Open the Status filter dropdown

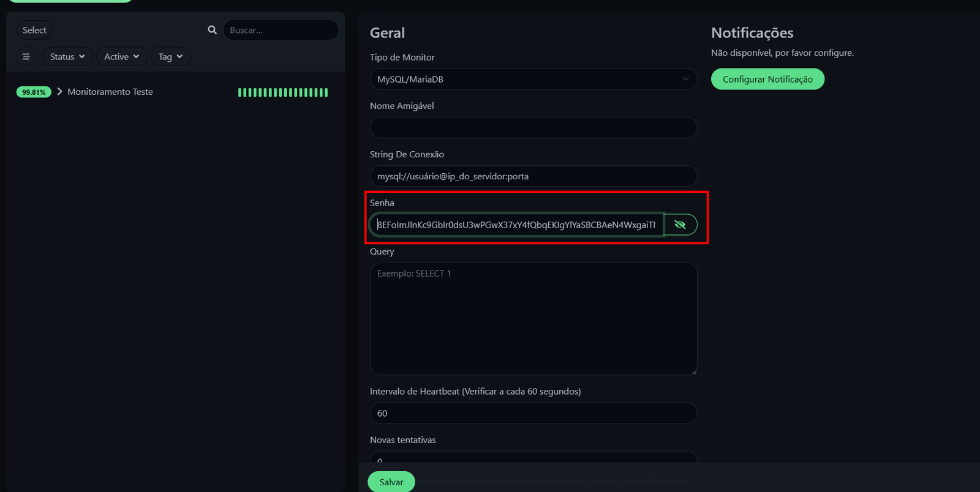67,57
